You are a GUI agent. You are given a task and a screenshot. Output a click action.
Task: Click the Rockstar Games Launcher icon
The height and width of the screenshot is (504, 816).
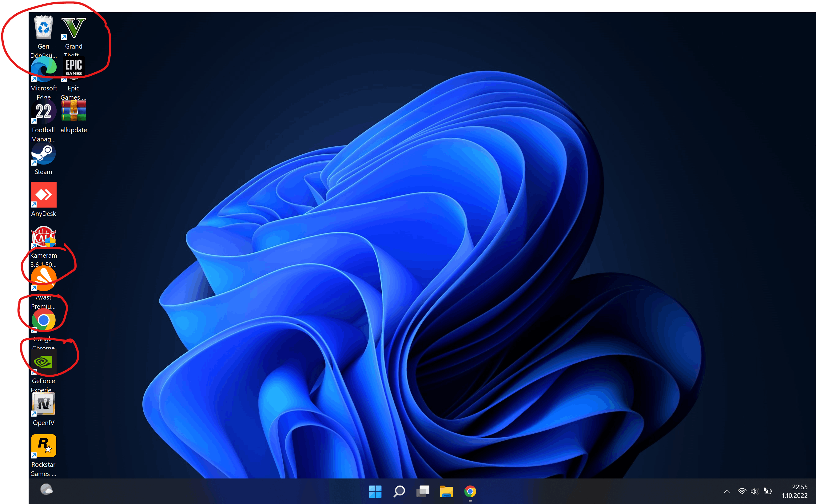coord(43,446)
